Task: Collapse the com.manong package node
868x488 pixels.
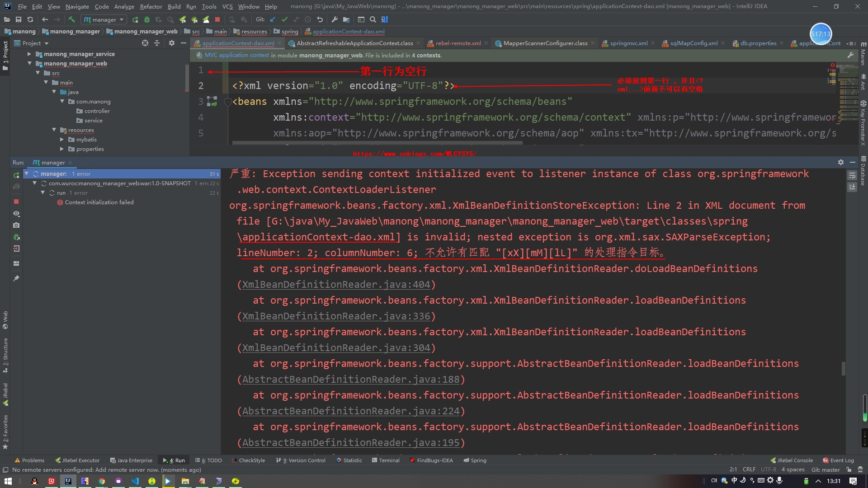Action: (62, 101)
